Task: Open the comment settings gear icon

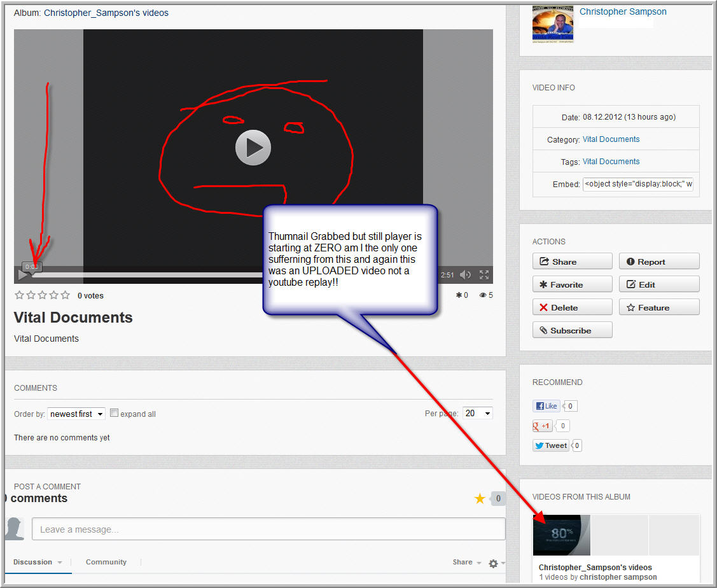Action: pos(493,563)
